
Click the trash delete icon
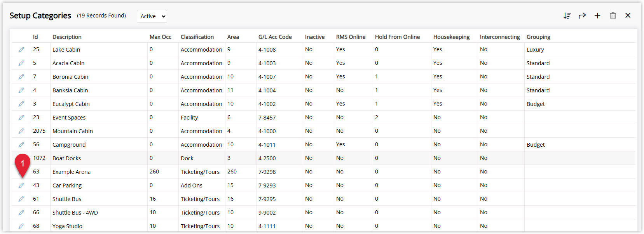[613, 16]
